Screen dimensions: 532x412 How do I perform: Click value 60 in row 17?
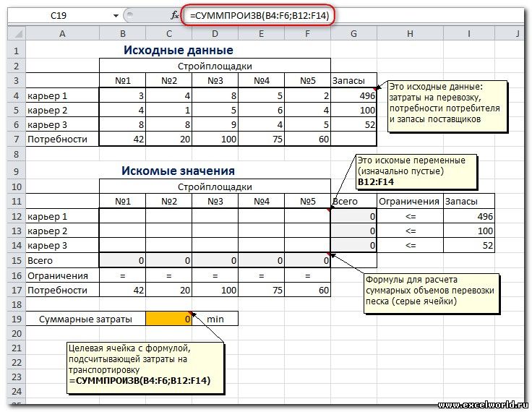pos(307,290)
